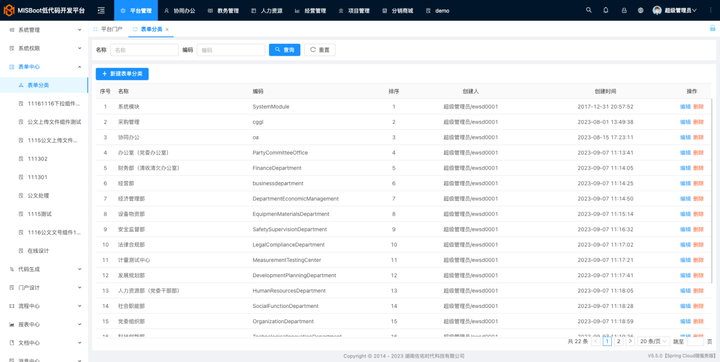Focus the jump-to page number input
Viewport: 720px width, 362px height.
pyautogui.click(x=695, y=341)
